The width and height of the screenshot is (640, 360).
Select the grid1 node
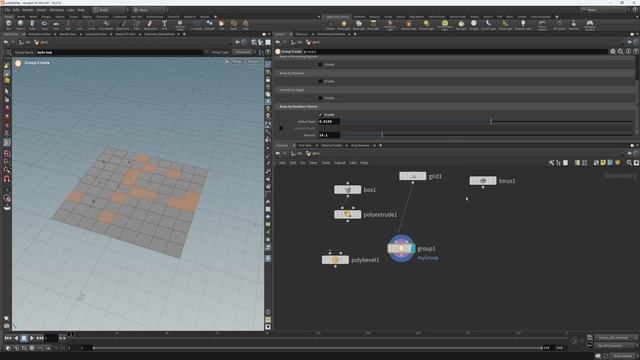point(413,176)
